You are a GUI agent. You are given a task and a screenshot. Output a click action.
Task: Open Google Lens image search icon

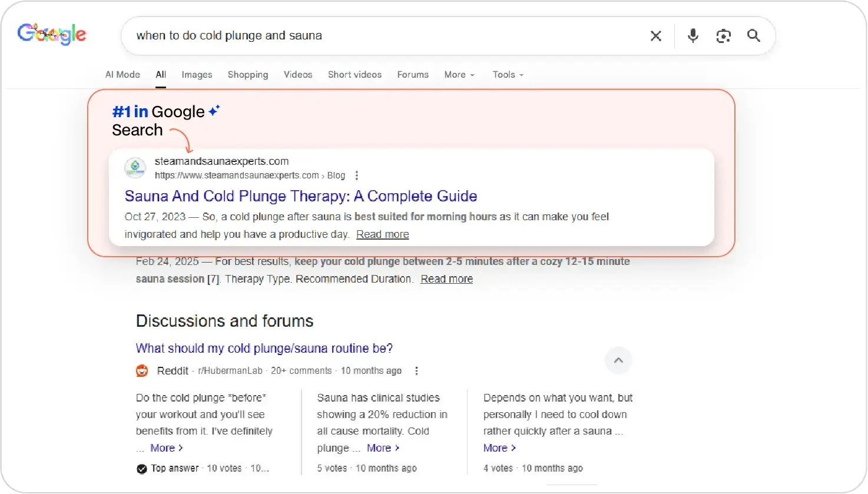723,36
